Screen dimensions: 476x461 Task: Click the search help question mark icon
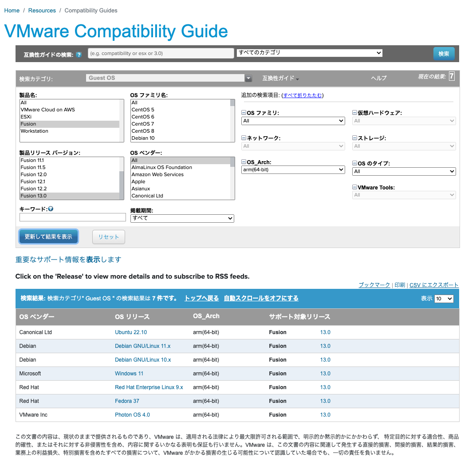pyautogui.click(x=79, y=55)
